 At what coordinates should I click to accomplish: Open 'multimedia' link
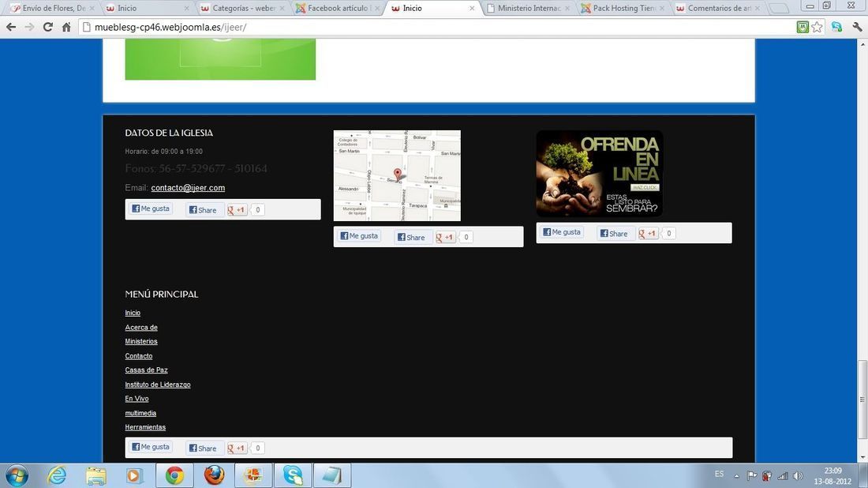click(140, 413)
